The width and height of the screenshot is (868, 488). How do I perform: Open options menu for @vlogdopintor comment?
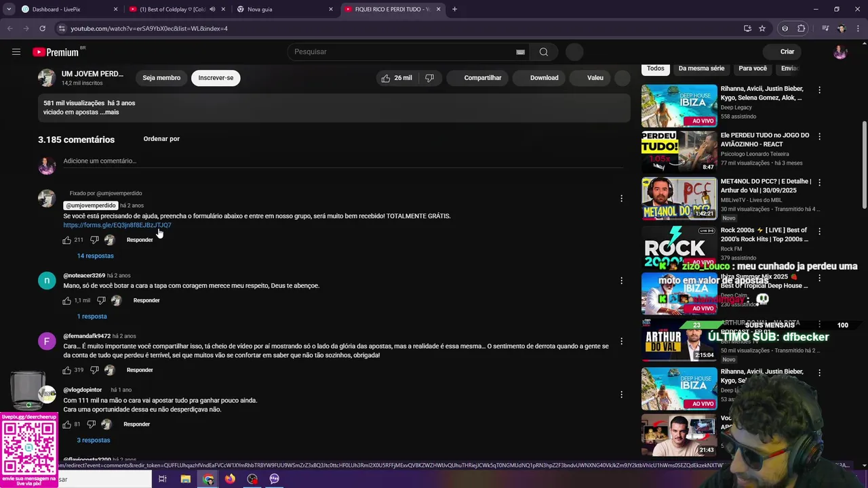click(x=621, y=394)
